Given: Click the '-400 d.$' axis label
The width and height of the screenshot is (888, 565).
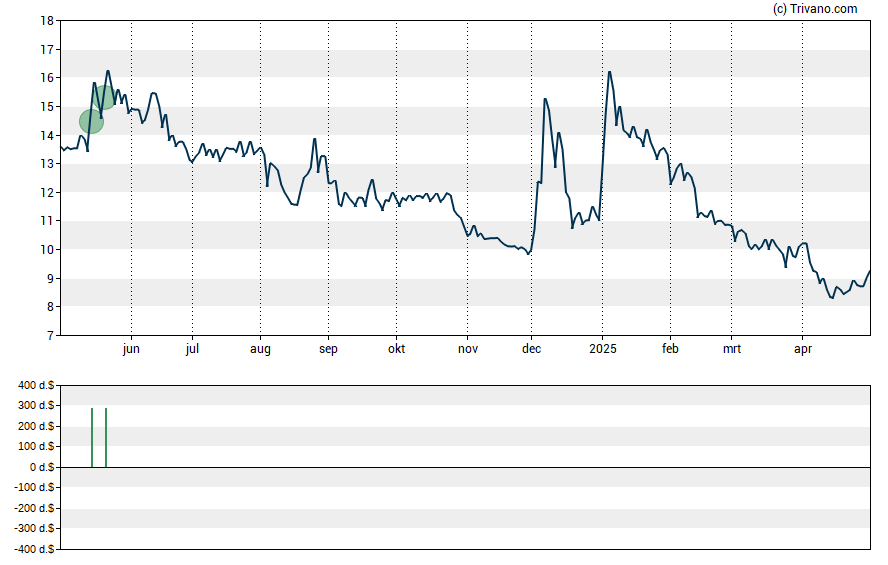Looking at the screenshot, I should (x=35, y=549).
